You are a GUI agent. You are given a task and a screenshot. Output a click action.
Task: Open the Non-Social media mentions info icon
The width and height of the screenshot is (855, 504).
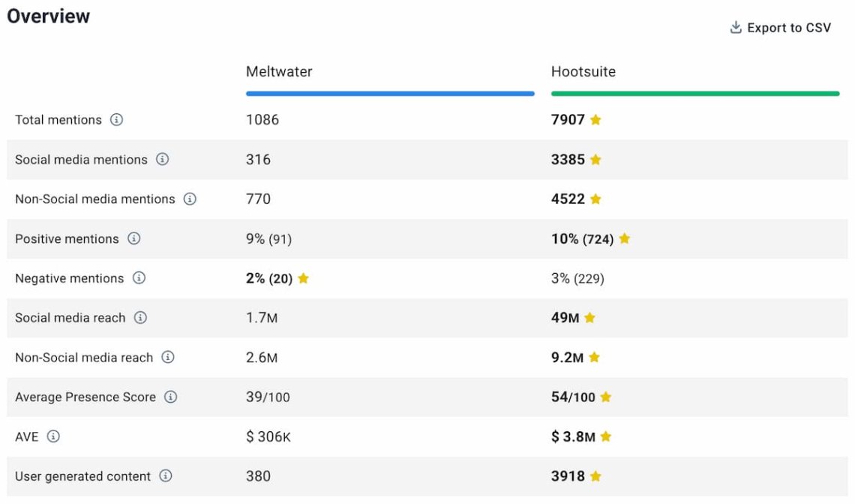point(190,199)
